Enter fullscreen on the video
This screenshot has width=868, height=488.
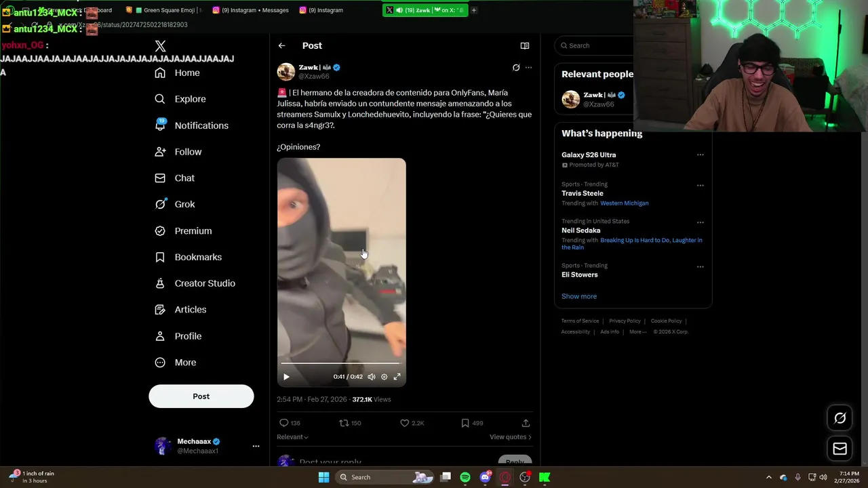pos(397,377)
